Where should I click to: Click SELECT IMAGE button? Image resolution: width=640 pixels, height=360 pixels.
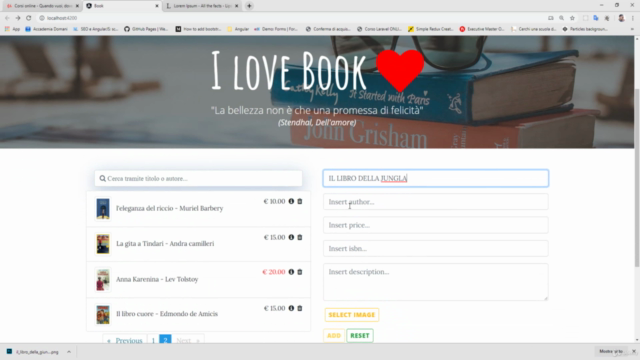(x=352, y=315)
